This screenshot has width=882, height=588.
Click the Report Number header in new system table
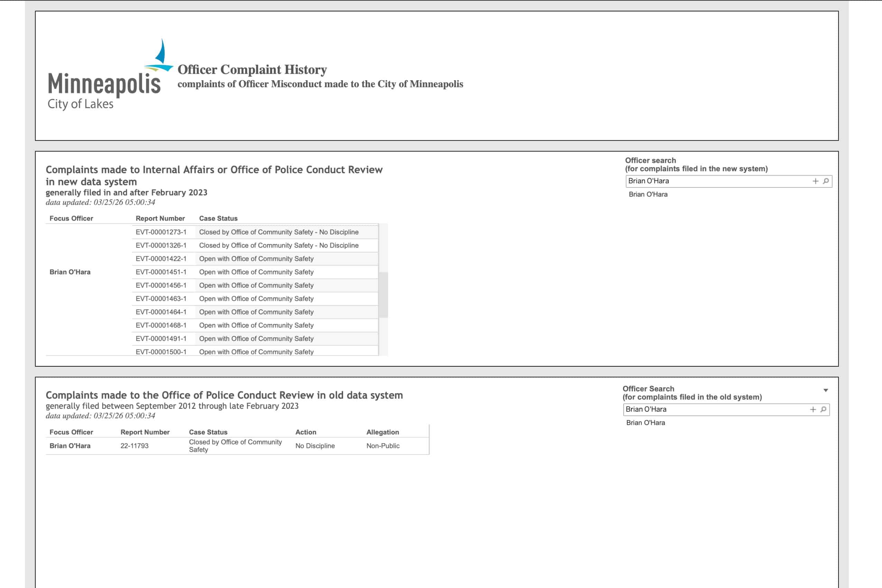pyautogui.click(x=160, y=218)
